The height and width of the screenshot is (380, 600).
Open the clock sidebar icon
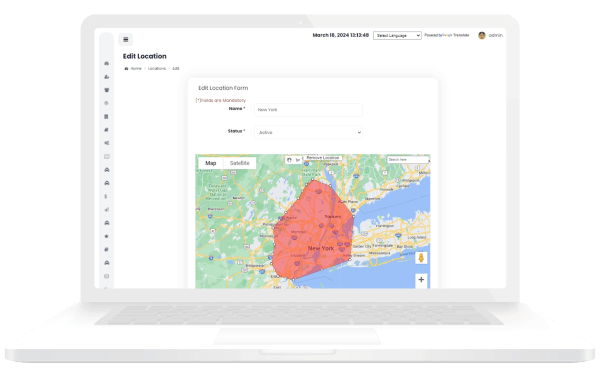(107, 103)
